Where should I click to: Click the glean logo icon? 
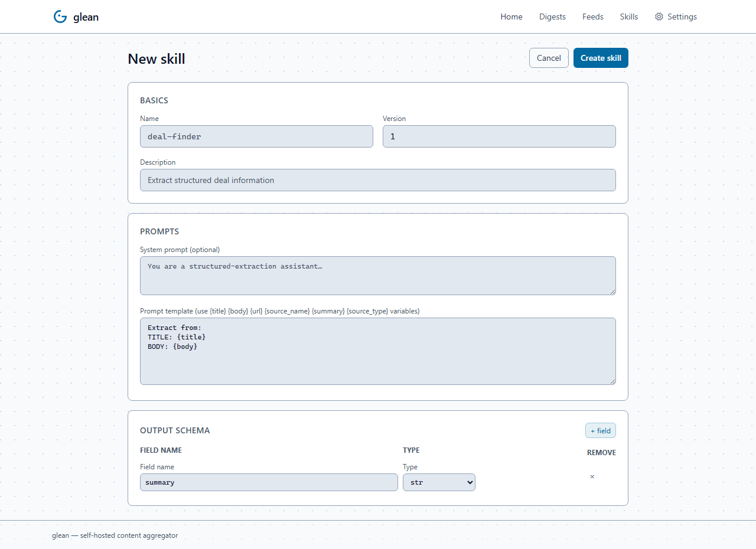click(60, 17)
